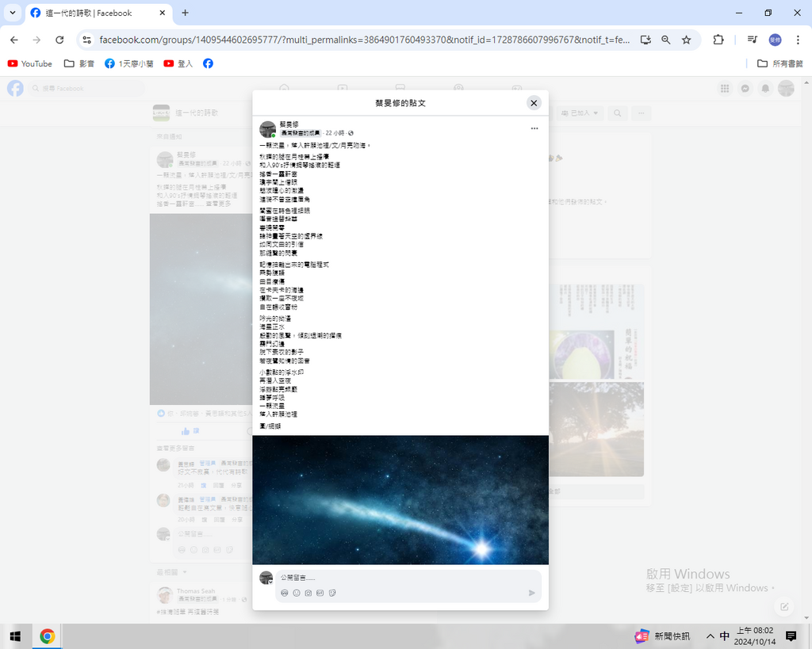812x649 pixels.
Task: Click the avatar sticker icon in comment box
Action: [285, 593]
